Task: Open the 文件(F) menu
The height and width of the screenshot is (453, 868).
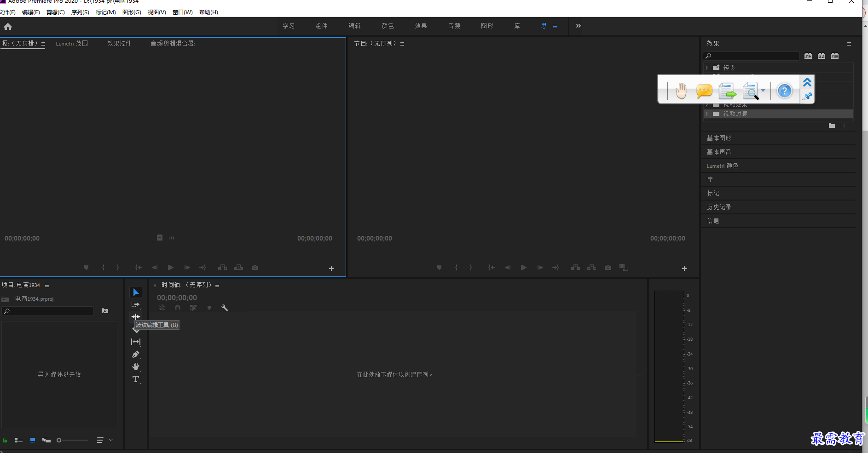Action: (8, 12)
